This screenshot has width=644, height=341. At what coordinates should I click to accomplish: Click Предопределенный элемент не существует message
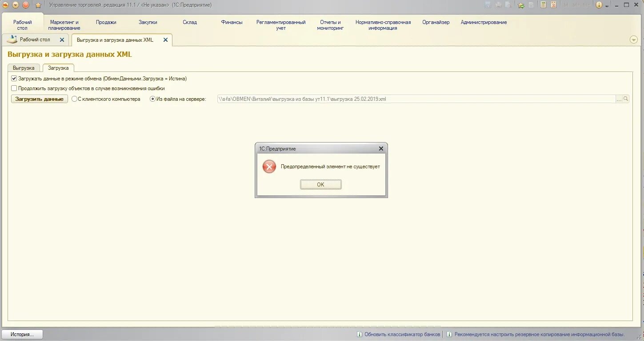(x=330, y=167)
